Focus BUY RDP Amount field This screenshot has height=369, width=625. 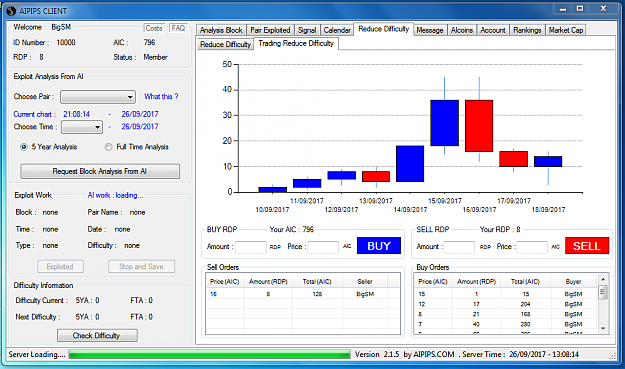(251, 247)
